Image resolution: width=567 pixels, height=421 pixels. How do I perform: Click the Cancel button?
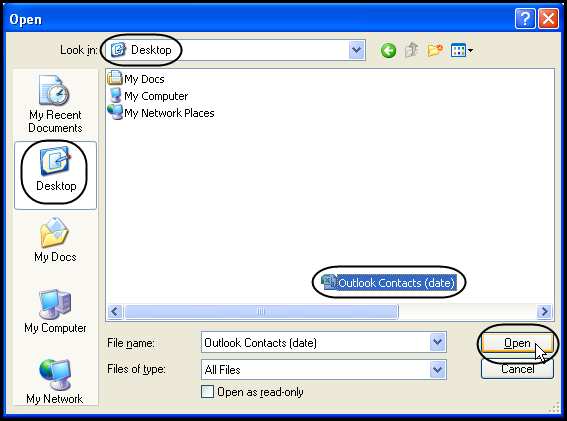coord(517,369)
